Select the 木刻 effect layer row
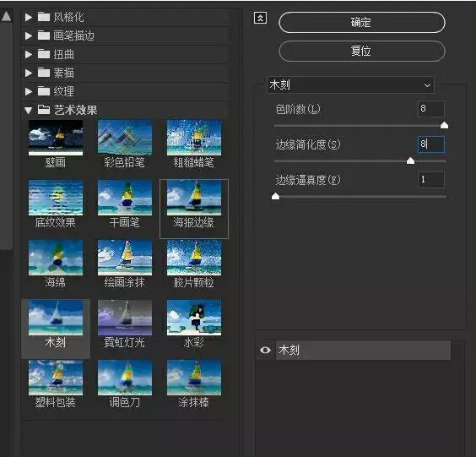The height and width of the screenshot is (457, 476). pos(363,351)
